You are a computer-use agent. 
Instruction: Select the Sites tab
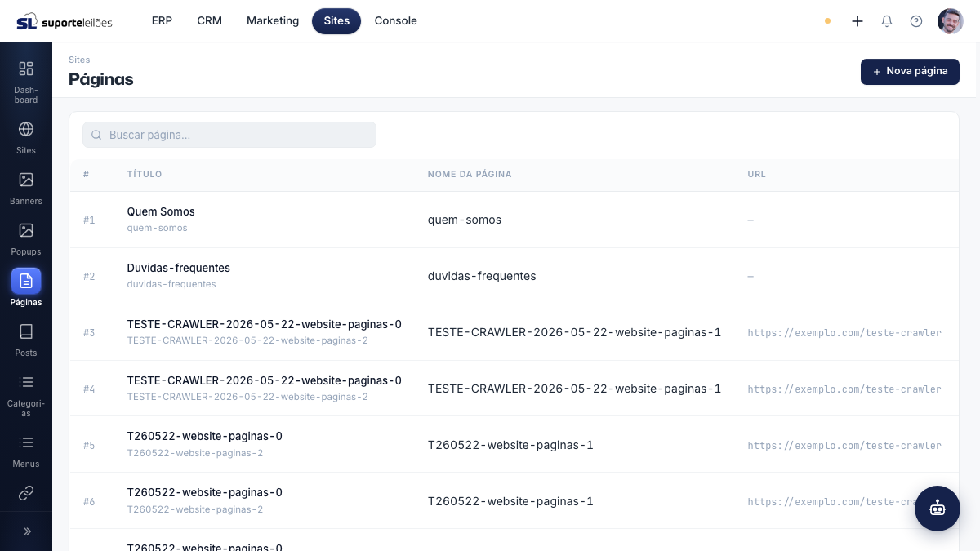click(x=336, y=21)
